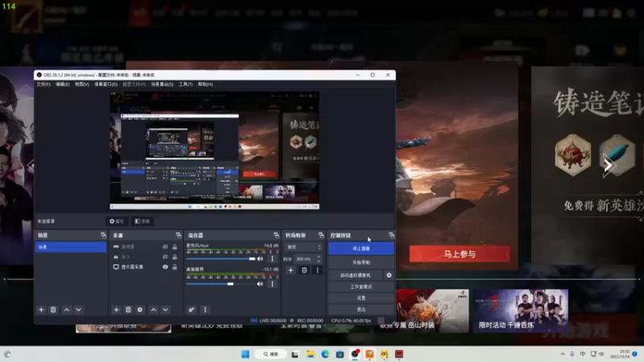Toggle visibility eye of 显示器采集 source
This screenshot has height=362, width=644.
165,267
